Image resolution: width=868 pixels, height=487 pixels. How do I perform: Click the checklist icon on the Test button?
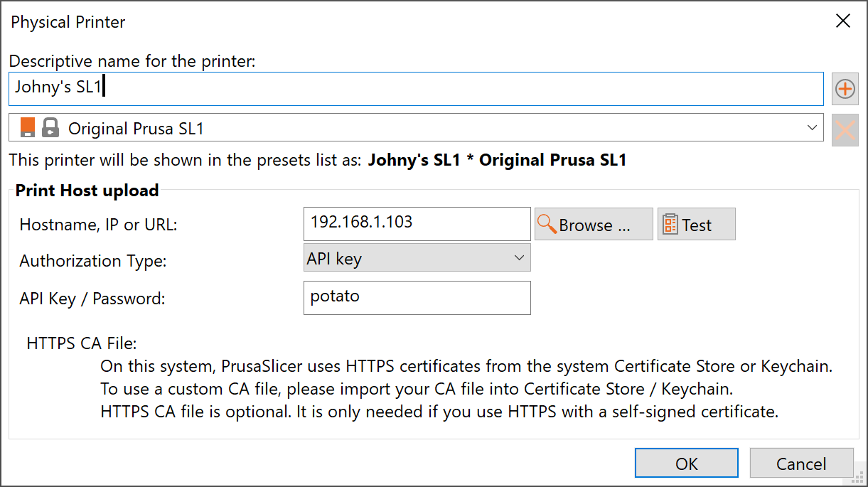coord(670,225)
